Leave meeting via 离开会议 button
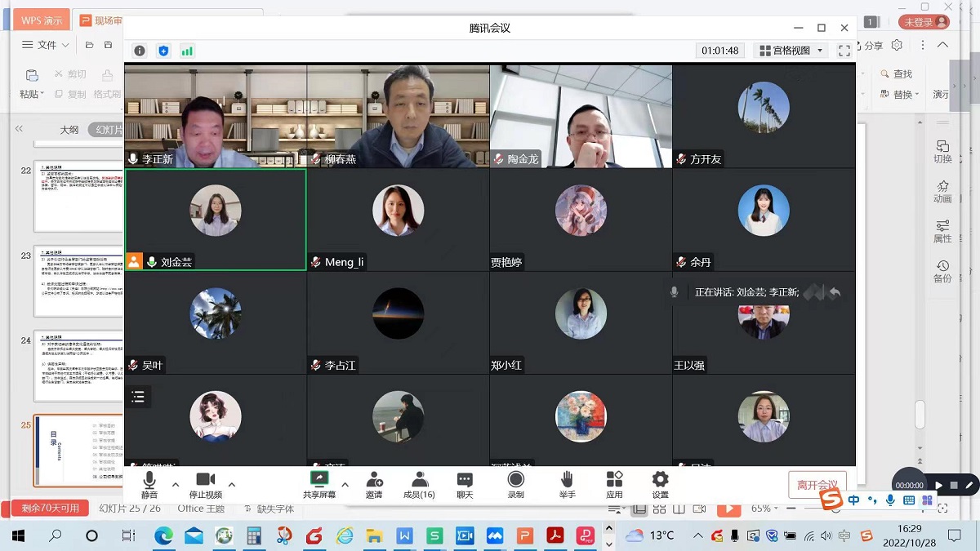Image resolution: width=980 pixels, height=551 pixels. pyautogui.click(x=817, y=484)
